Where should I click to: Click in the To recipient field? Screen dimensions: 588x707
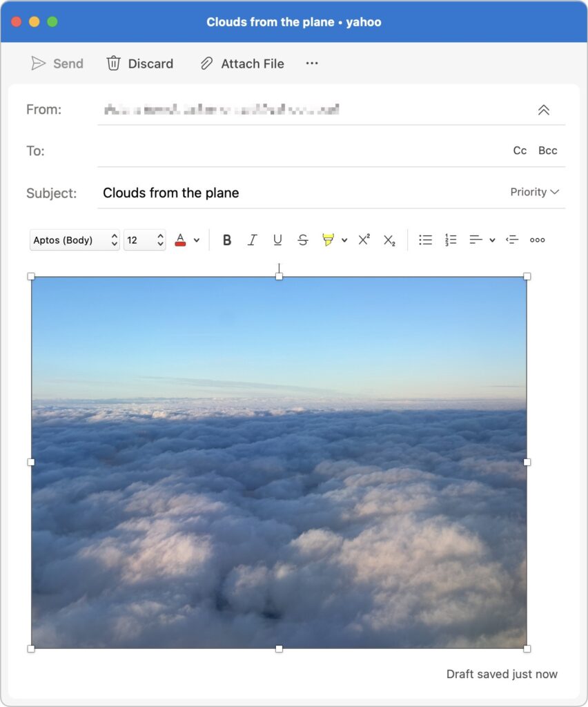(297, 151)
